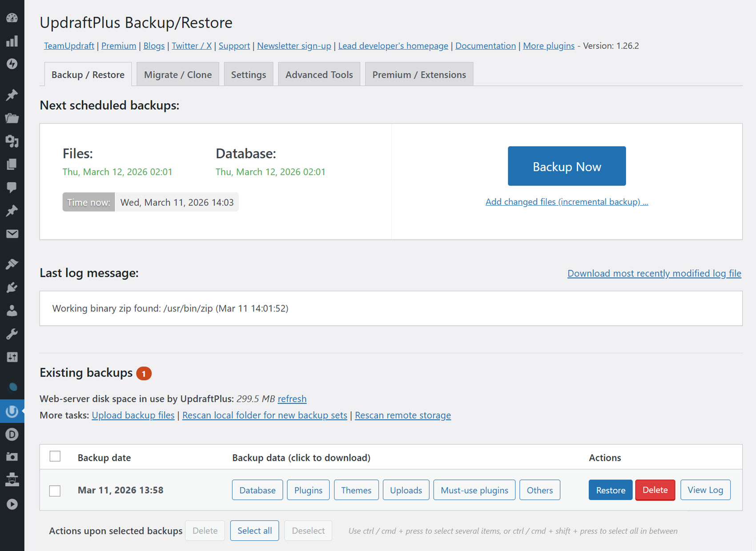Image resolution: width=756 pixels, height=551 pixels.
Task: Click the Backup Now button
Action: (567, 166)
